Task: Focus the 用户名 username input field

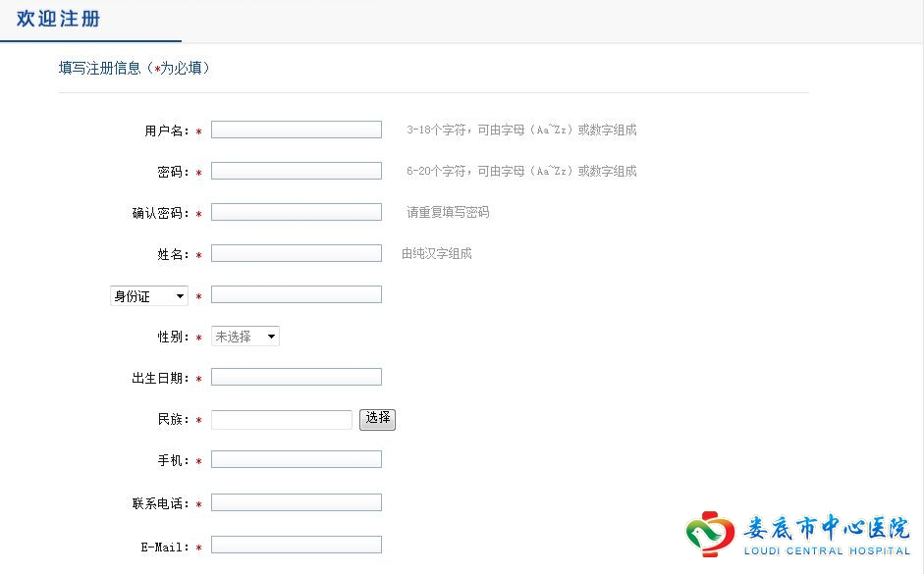Action: tap(297, 130)
